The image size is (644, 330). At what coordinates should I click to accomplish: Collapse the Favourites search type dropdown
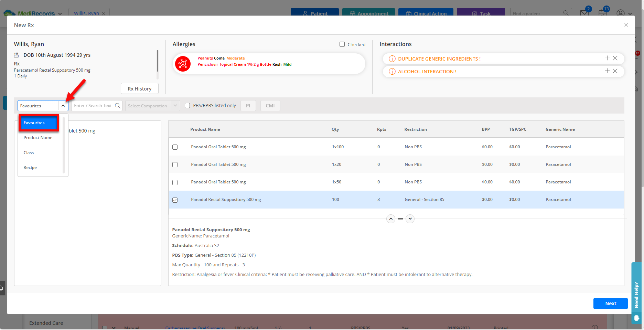63,106
